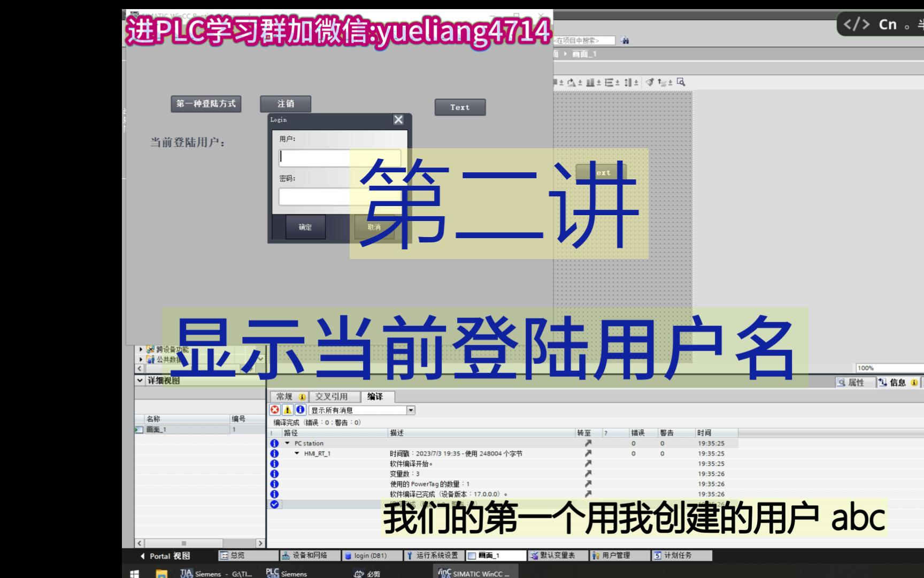Click the 名称 column header
The image size is (924, 578).
(x=187, y=419)
